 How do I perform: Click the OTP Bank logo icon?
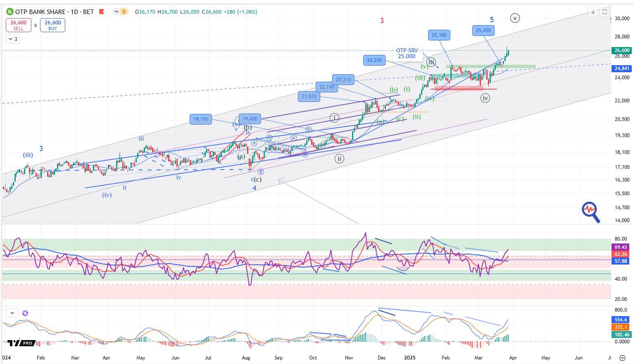[10, 12]
